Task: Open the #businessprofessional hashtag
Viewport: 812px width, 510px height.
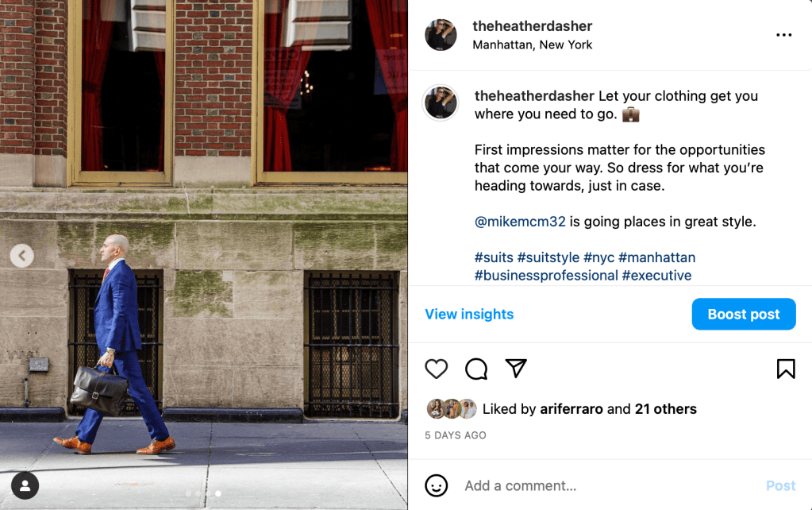Action: 546,276
